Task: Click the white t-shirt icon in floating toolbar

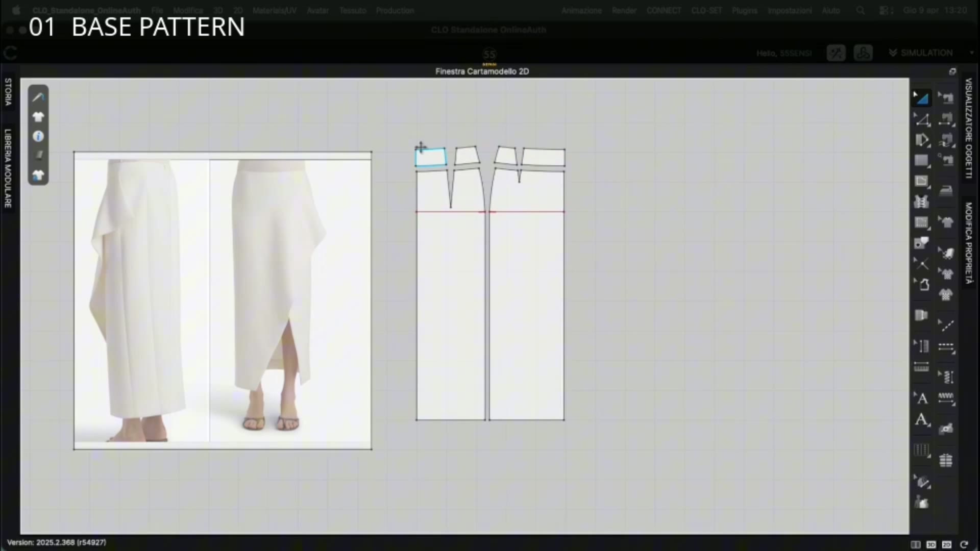Action: pos(38,117)
